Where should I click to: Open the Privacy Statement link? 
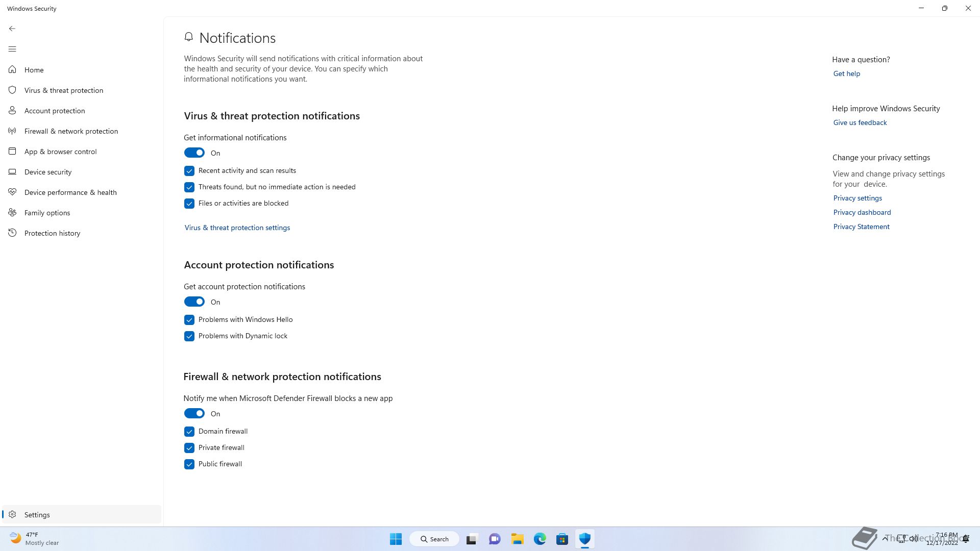[x=862, y=227]
